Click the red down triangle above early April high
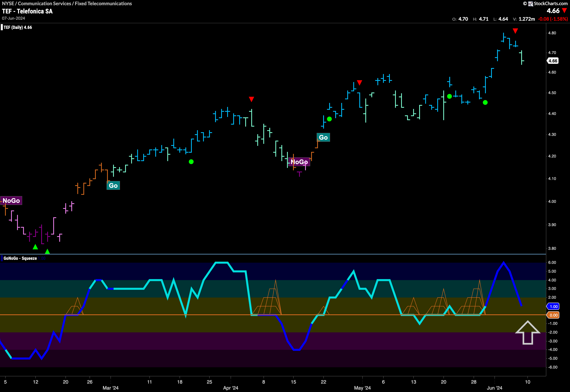570x392 pixels. 251,99
